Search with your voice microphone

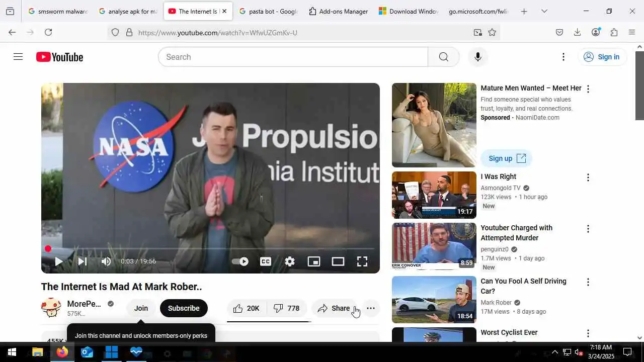coord(478,57)
